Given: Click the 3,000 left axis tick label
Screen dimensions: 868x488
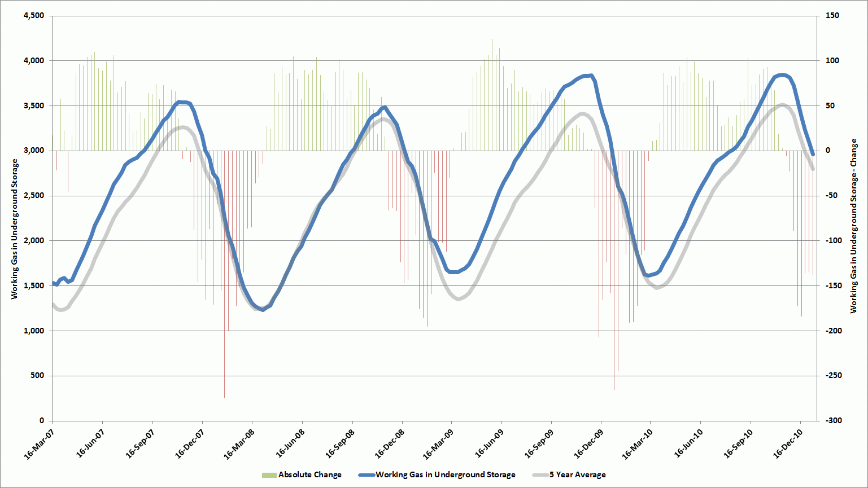Looking at the screenshot, I should (34, 151).
